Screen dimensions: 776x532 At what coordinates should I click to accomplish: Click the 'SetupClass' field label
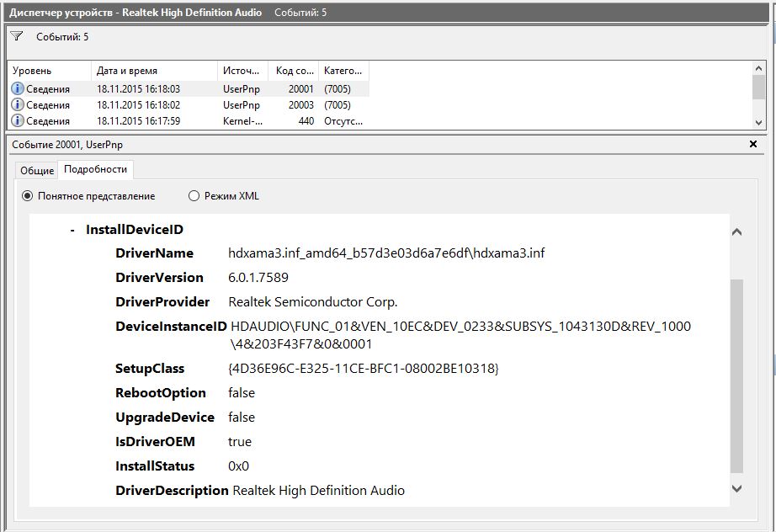(150, 368)
